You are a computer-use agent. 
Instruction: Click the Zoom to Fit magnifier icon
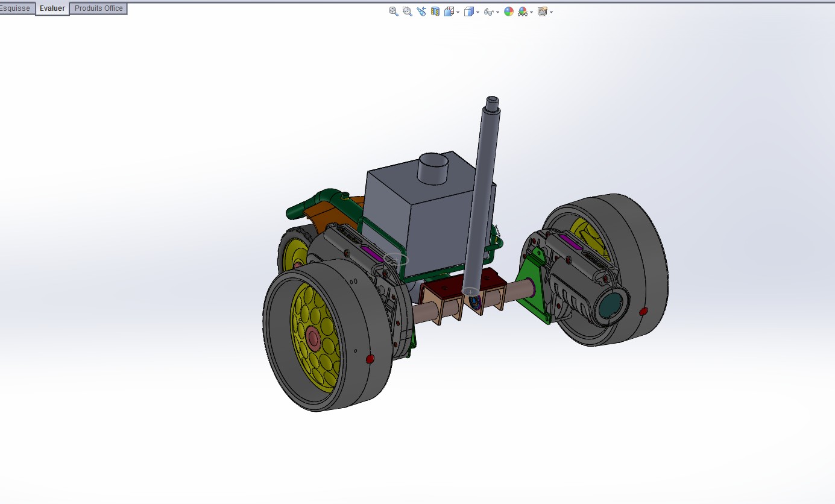pyautogui.click(x=394, y=11)
